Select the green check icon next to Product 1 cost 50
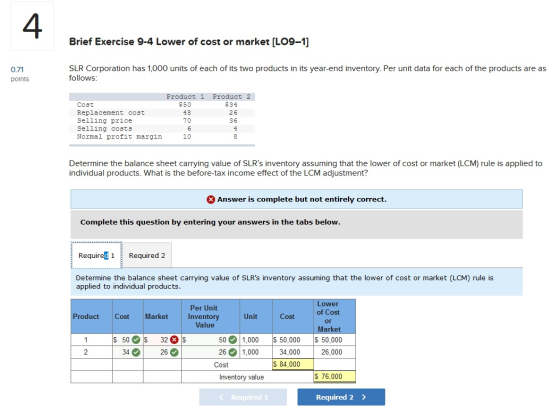This screenshot has height=414, width=560. coord(136,340)
